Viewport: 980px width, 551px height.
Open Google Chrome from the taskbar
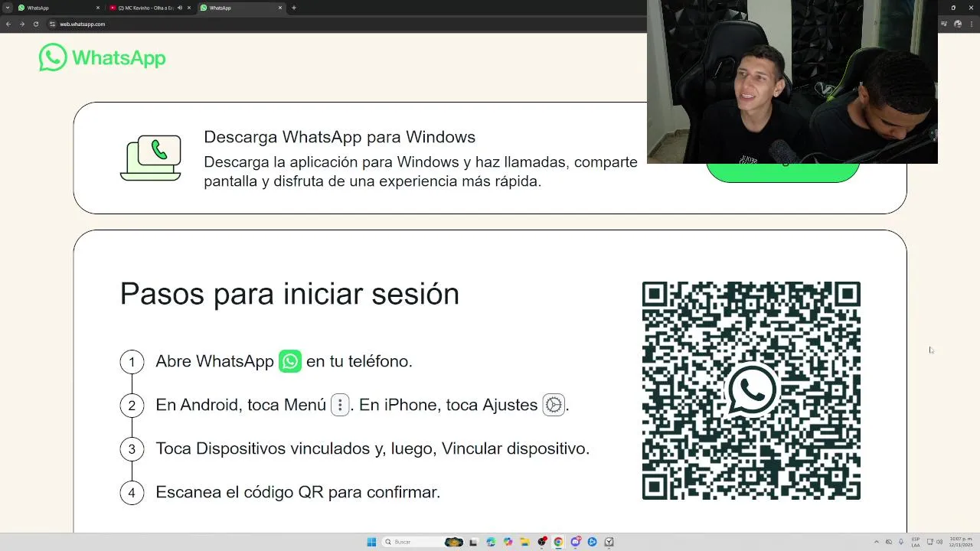pos(558,542)
